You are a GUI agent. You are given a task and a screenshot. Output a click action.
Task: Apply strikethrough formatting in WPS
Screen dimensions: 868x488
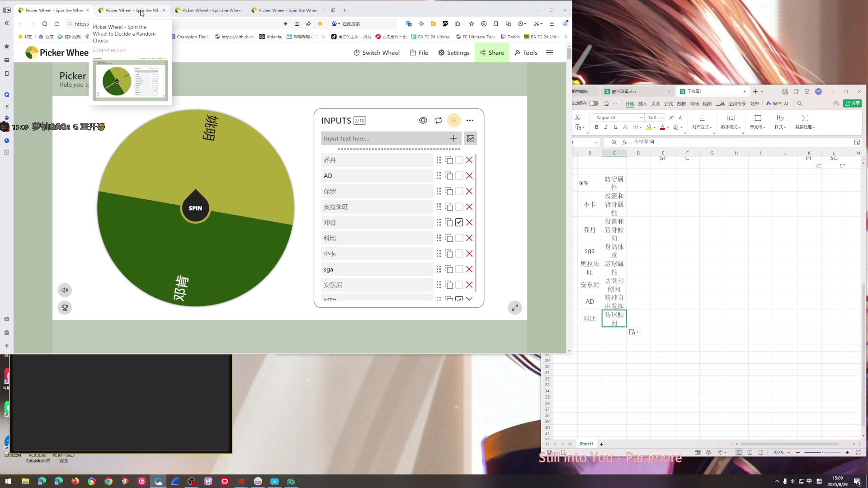point(625,127)
